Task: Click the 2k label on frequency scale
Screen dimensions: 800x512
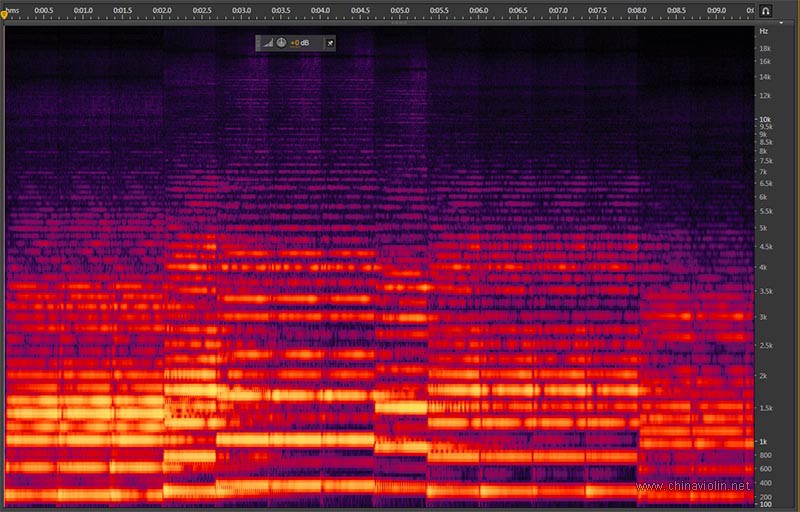Action: (764, 376)
